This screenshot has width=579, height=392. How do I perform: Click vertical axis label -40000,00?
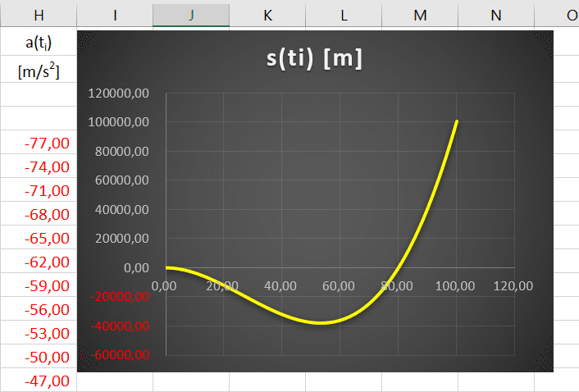click(120, 326)
